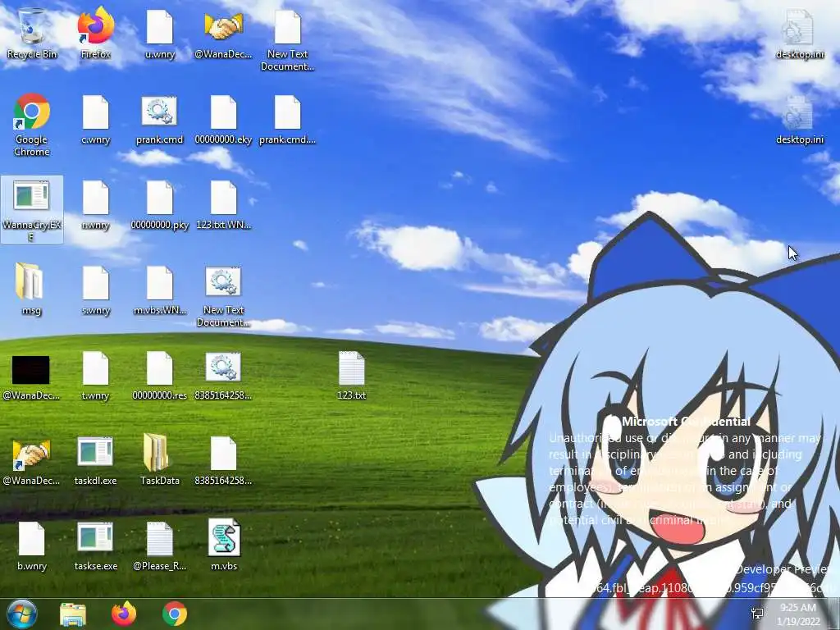Select the 00000000.res file icon
Viewport: 840px width, 630px height.
160,376
